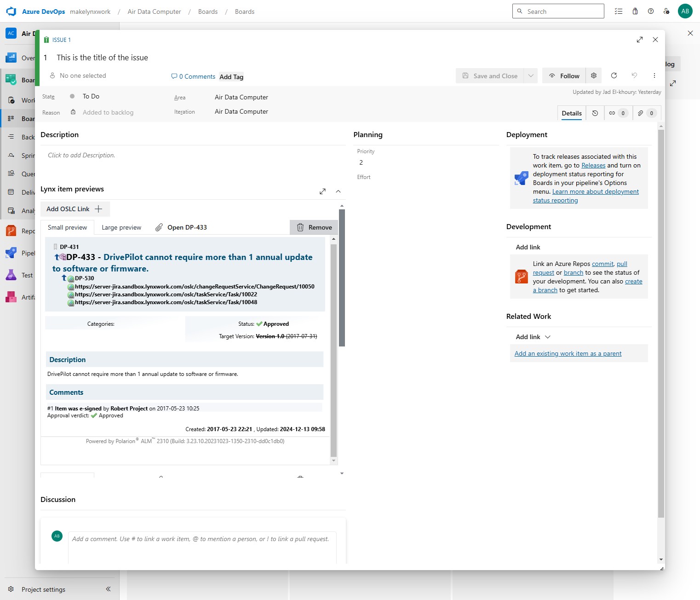Open the Releases link in Deployment
Screen dimensions: 700x600
click(x=593, y=165)
